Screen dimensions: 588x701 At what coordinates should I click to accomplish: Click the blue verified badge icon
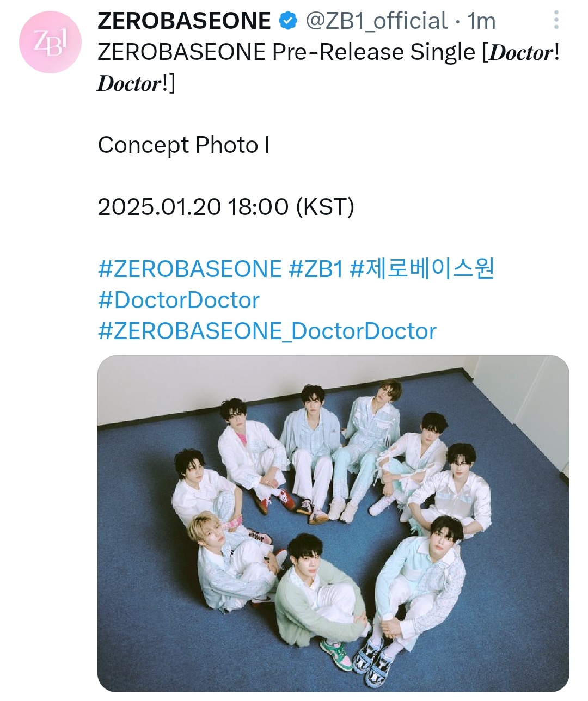pyautogui.click(x=288, y=22)
